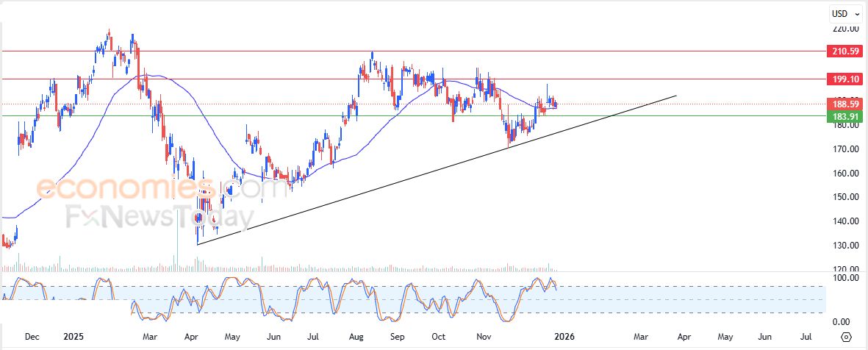868x350 pixels.
Task: Open chart settings hexagon gear icon
Action: pos(845,337)
